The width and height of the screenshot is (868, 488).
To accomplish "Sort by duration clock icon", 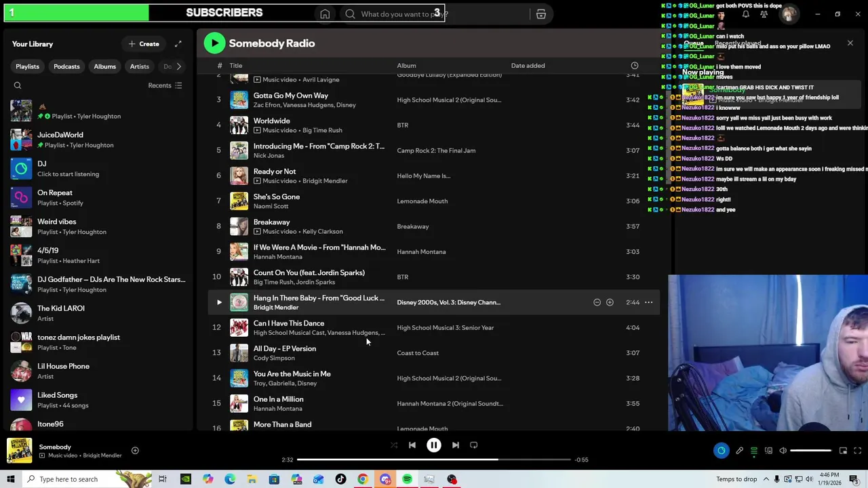I will 635,66.
